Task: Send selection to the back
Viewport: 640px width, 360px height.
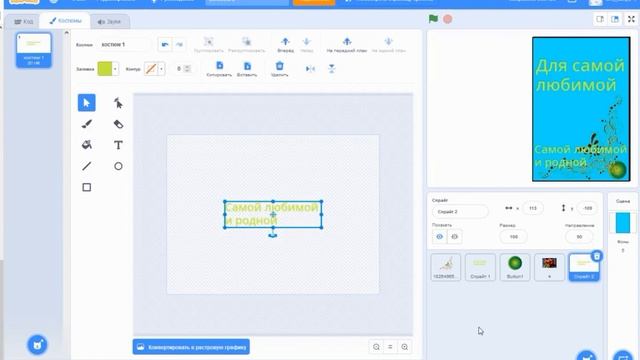Action: (388, 44)
